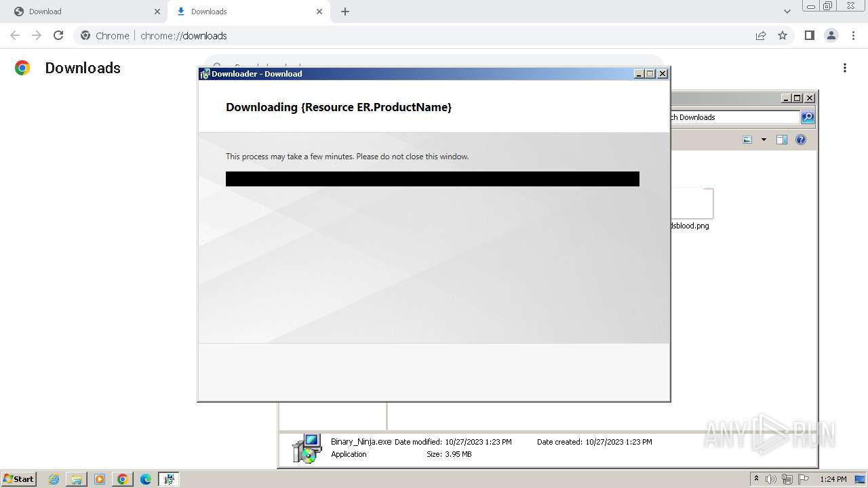Viewport: 868px width, 488px height.
Task: Click Explorer Search Downloads field
Action: 734,117
